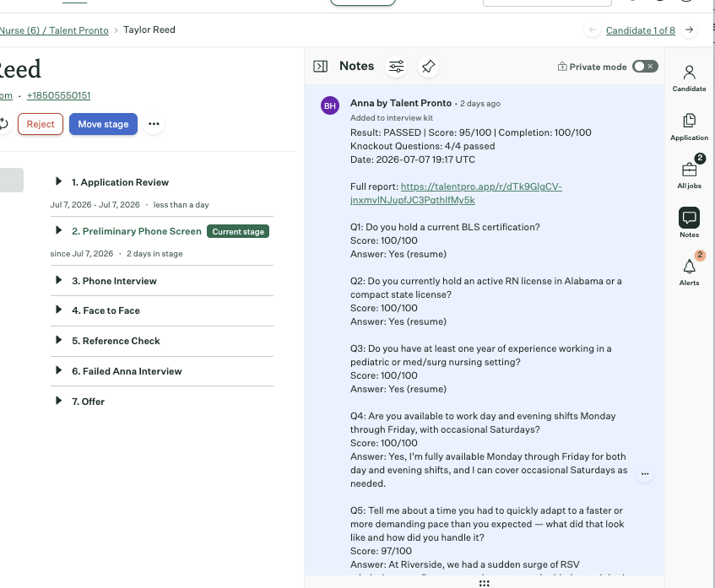Go to next candidate arrow
Viewport: 715px width, 588px height.
689,30
